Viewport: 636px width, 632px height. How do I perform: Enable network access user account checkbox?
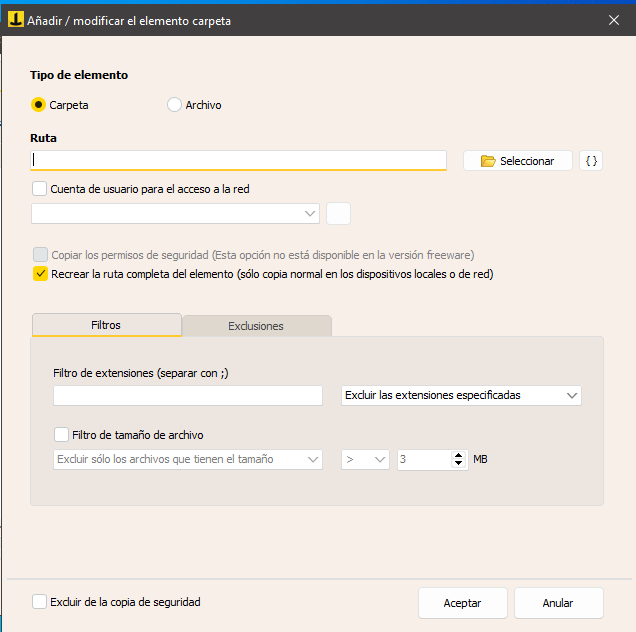[40, 188]
